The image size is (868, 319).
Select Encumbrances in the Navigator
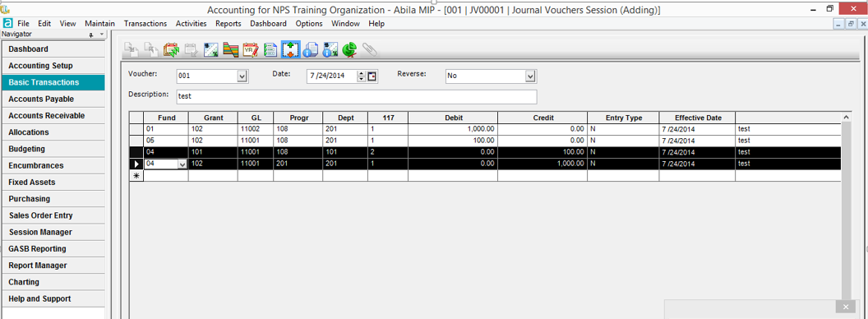click(x=53, y=165)
